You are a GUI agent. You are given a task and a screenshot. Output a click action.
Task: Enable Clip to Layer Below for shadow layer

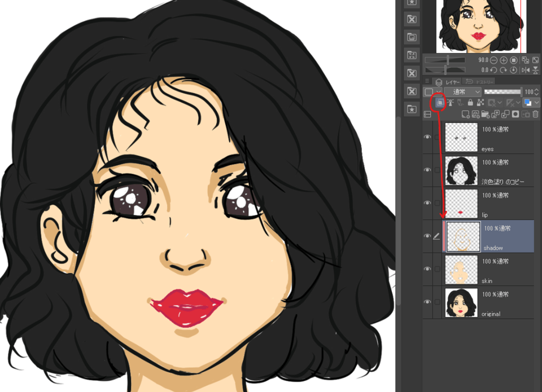click(x=440, y=103)
